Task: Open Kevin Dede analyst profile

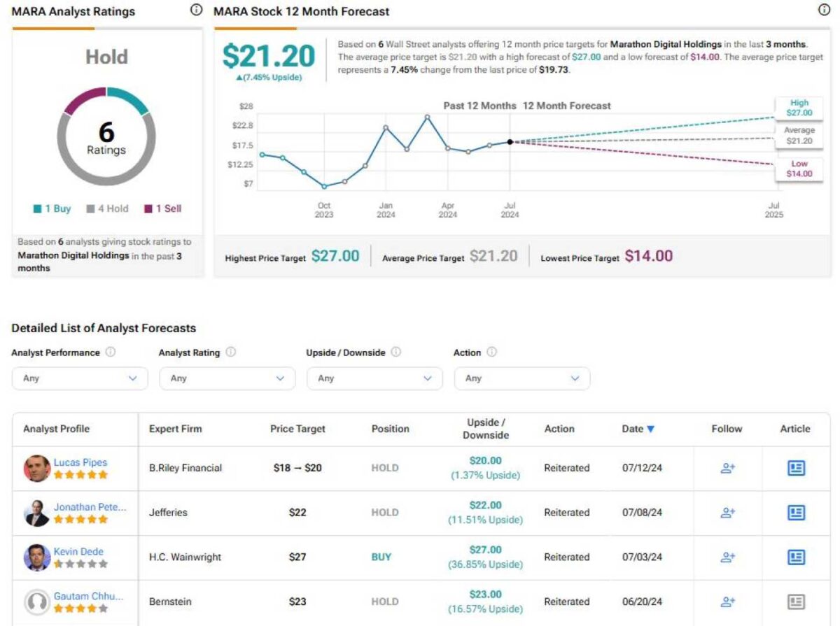Action: [x=78, y=551]
